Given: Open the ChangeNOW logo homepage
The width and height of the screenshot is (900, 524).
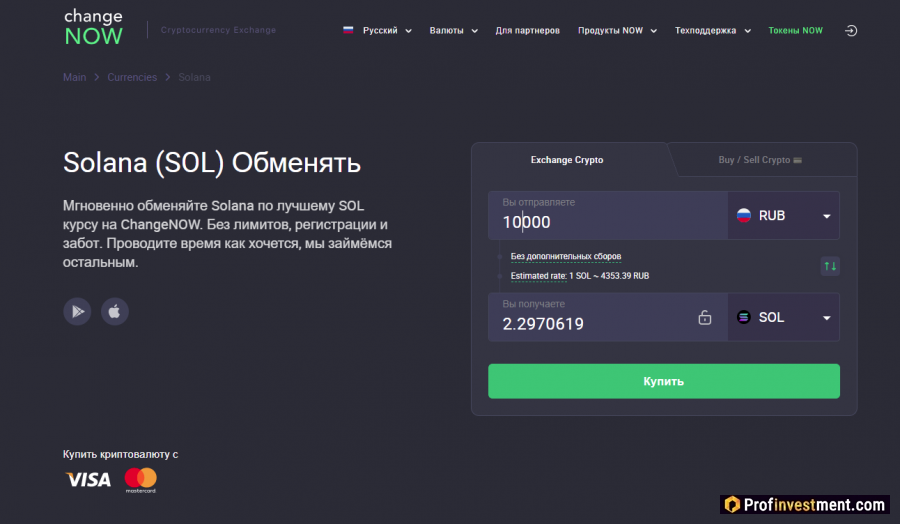Looking at the screenshot, I should pos(94,27).
